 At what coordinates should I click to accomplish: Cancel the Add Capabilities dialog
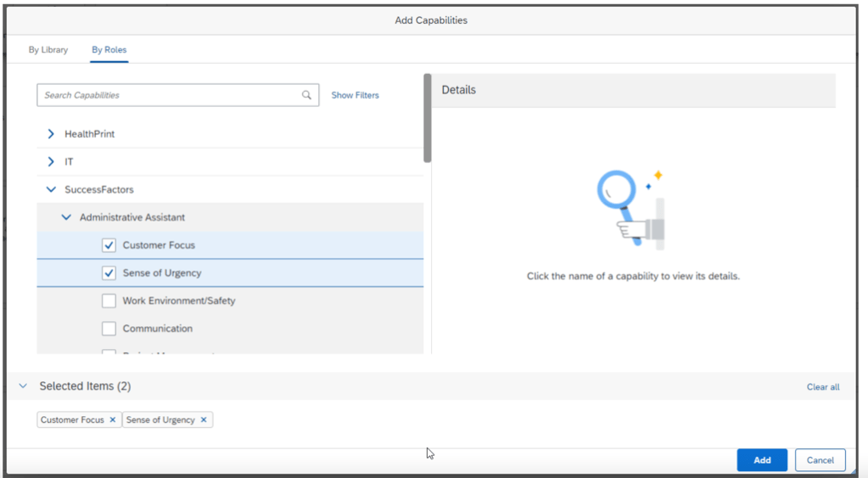[x=820, y=460]
